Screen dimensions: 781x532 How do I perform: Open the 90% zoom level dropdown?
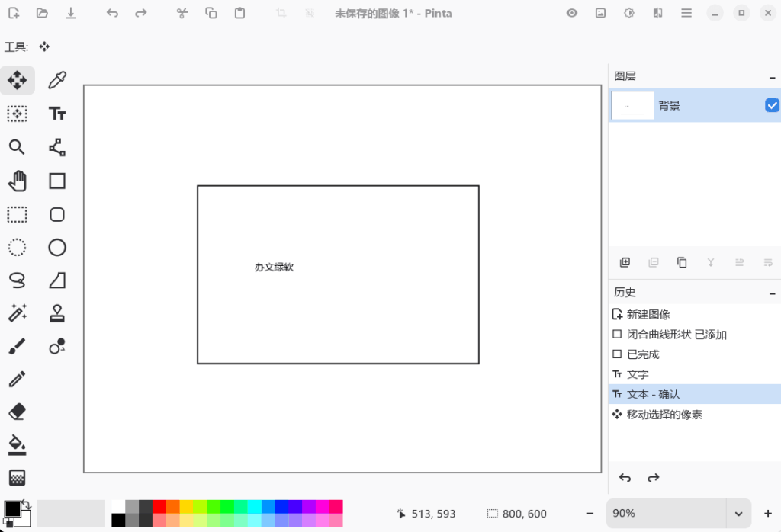[x=738, y=513]
